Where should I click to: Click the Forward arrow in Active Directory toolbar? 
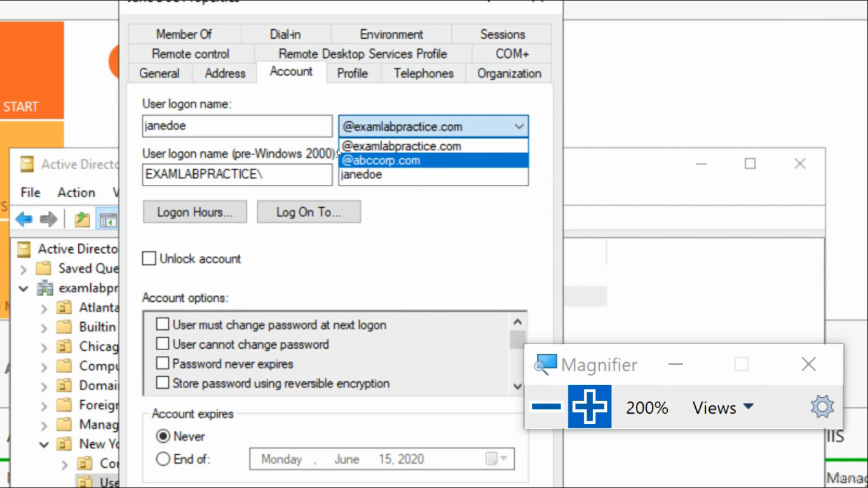[48, 220]
